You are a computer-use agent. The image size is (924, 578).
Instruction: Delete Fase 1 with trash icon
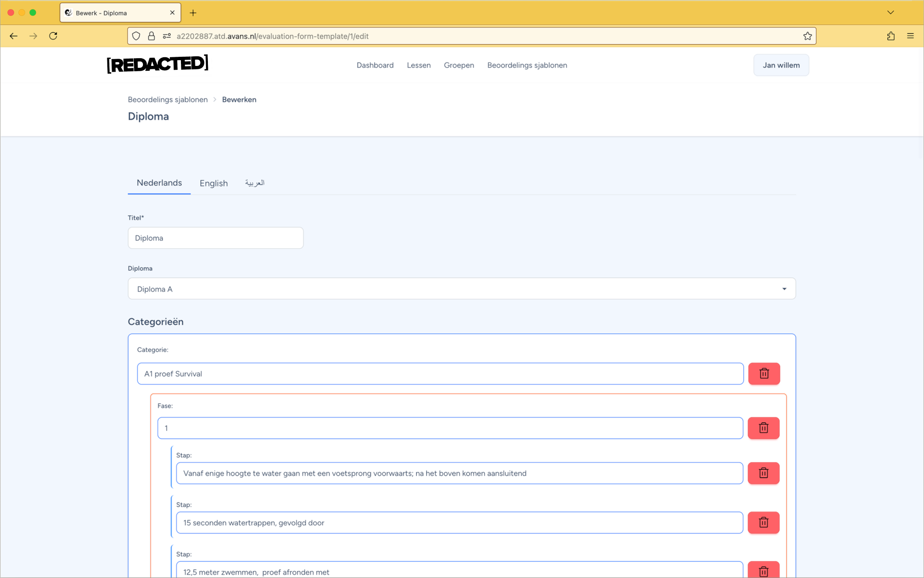coord(763,428)
